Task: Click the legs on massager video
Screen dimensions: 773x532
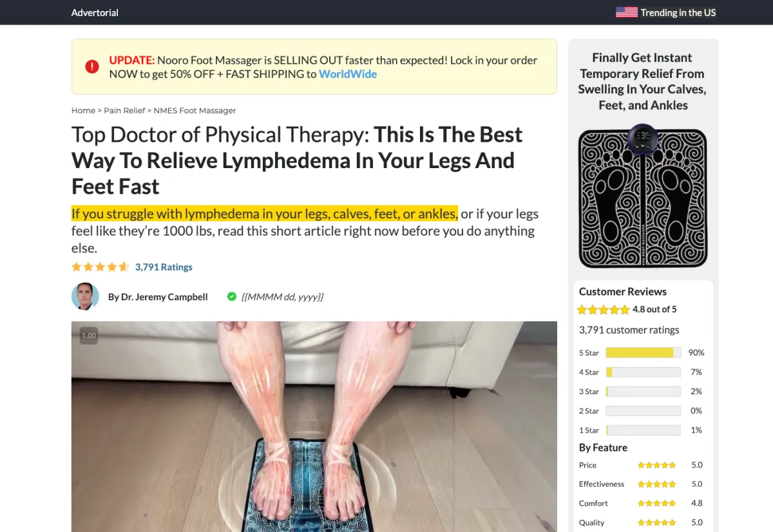Action: click(314, 426)
